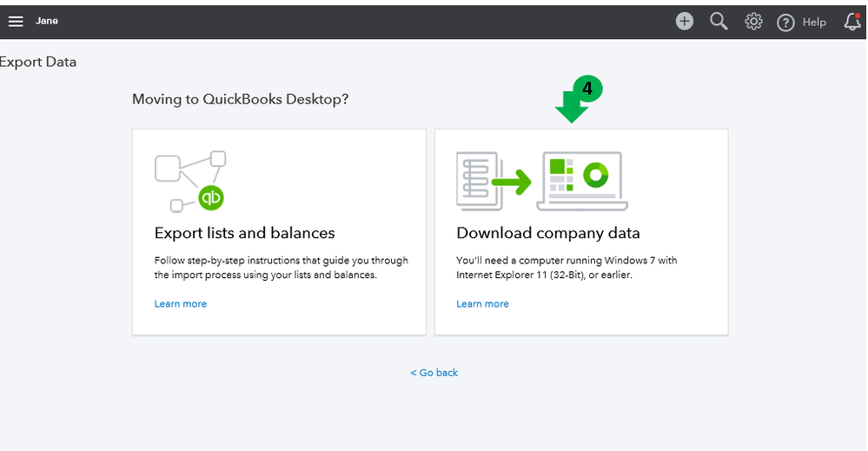Open the Settings gear menu

(x=753, y=22)
